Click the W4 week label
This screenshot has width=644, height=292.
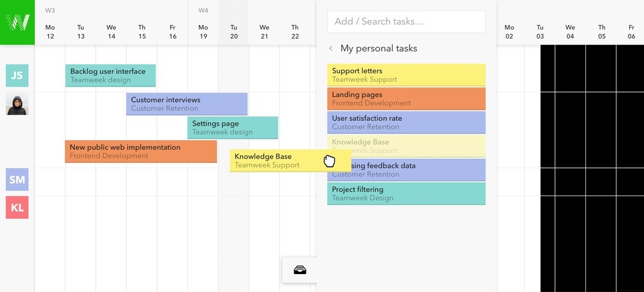point(204,10)
